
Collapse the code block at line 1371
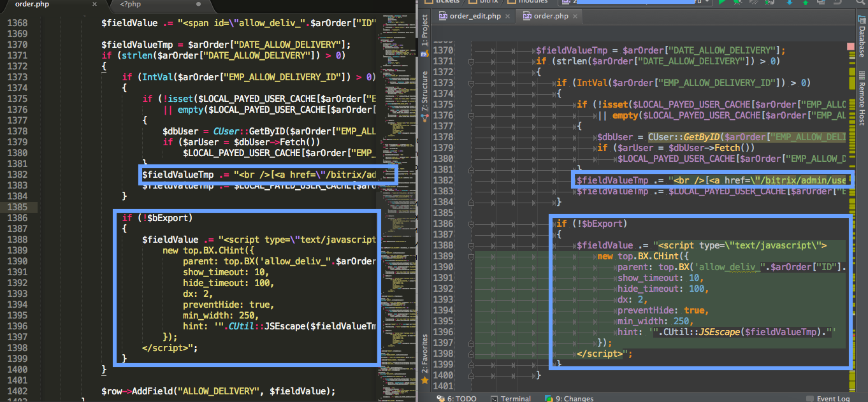click(x=471, y=62)
